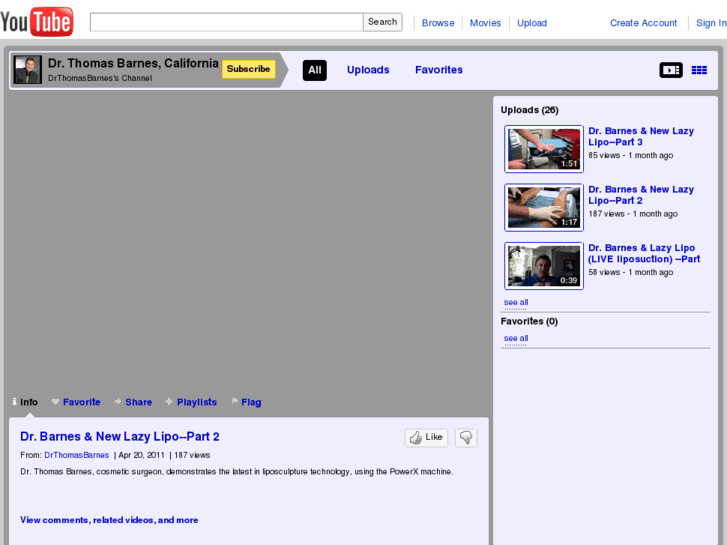Click the "DrThomasBarnes's Channel" subtitle

[x=100, y=78]
